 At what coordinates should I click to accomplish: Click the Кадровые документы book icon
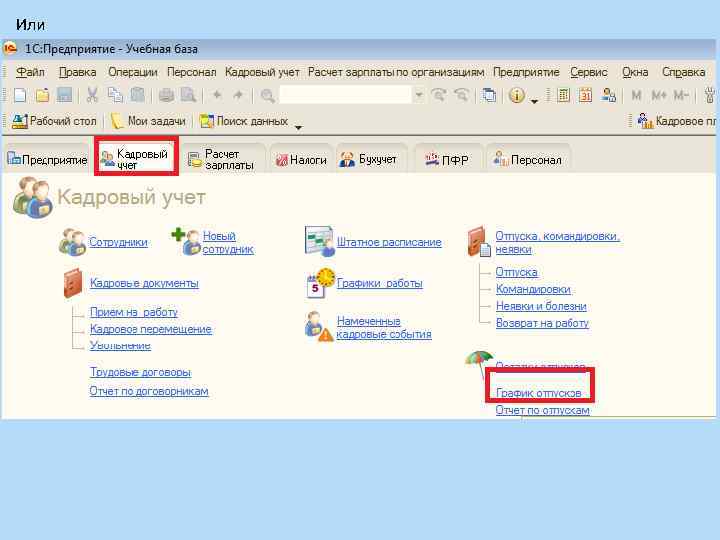tap(73, 283)
